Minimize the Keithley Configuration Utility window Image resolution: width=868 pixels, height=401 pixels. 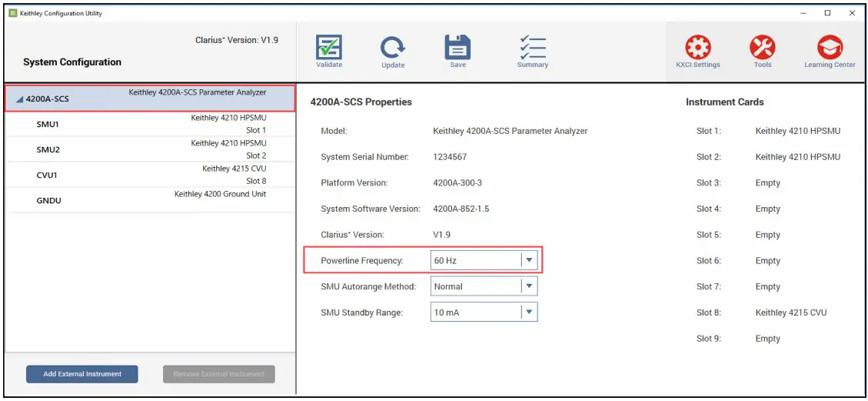[803, 13]
